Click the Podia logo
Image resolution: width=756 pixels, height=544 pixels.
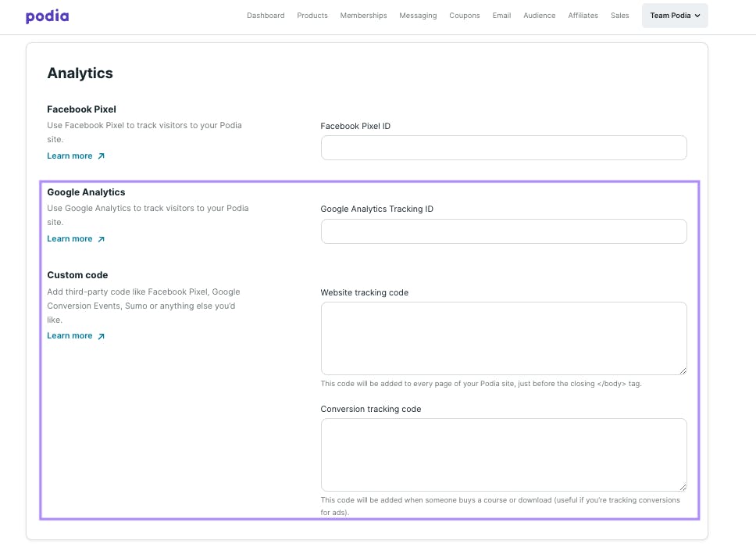pyautogui.click(x=47, y=16)
